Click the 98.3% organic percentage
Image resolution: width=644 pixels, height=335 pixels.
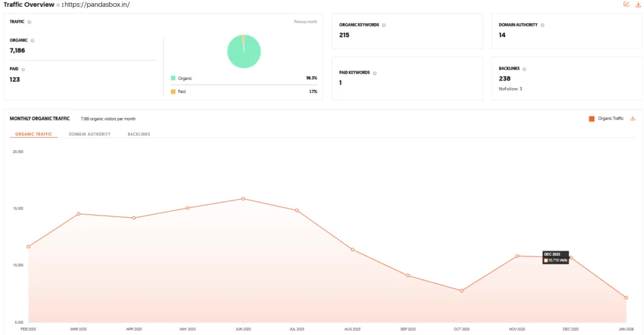pyautogui.click(x=312, y=78)
